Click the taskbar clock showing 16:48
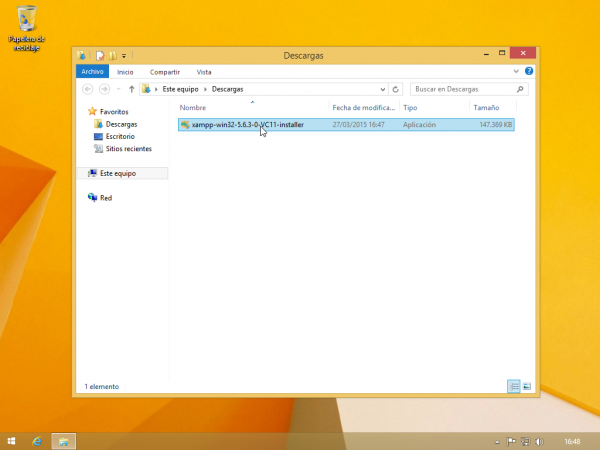This screenshot has height=450, width=600. [x=572, y=442]
